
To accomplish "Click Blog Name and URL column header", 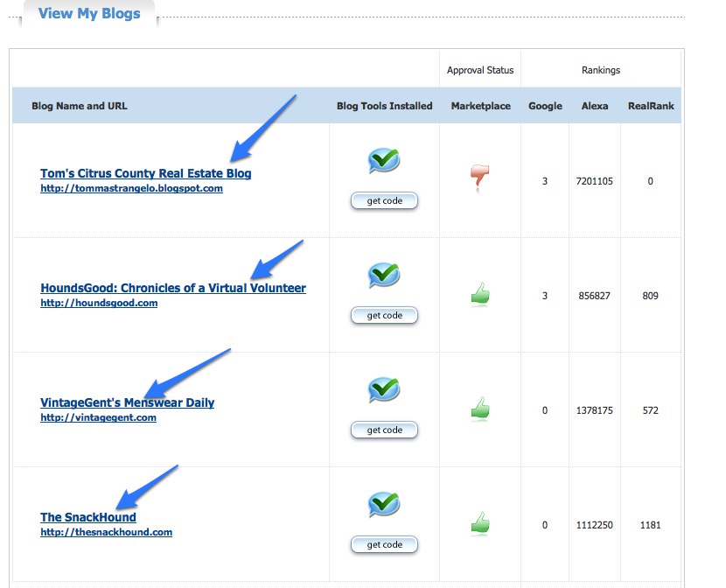I will (x=80, y=106).
